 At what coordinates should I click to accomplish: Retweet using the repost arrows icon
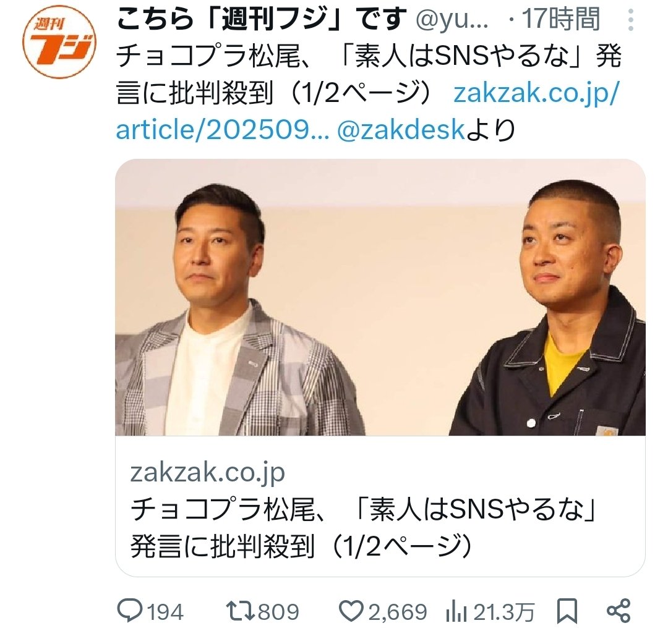(240, 611)
